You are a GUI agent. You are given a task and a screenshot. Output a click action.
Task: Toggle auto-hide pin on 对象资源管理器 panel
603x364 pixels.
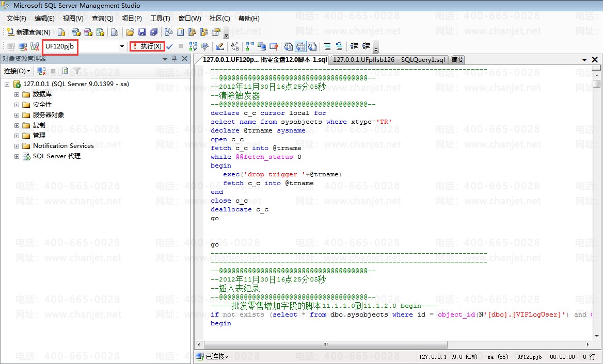(x=174, y=59)
